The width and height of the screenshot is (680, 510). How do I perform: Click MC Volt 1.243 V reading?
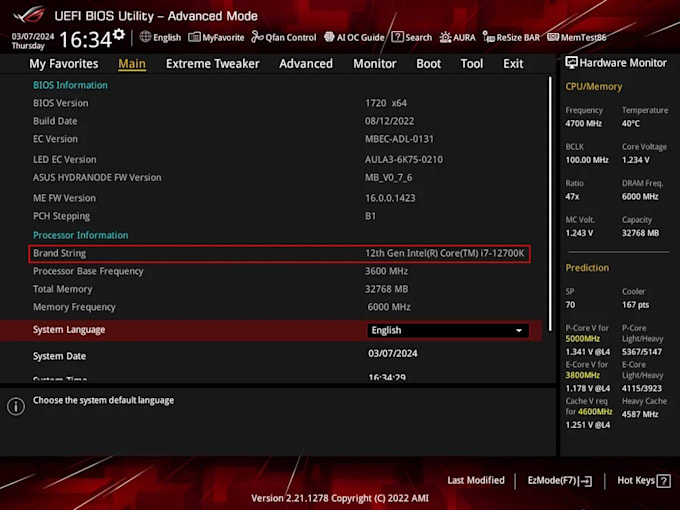(x=579, y=233)
